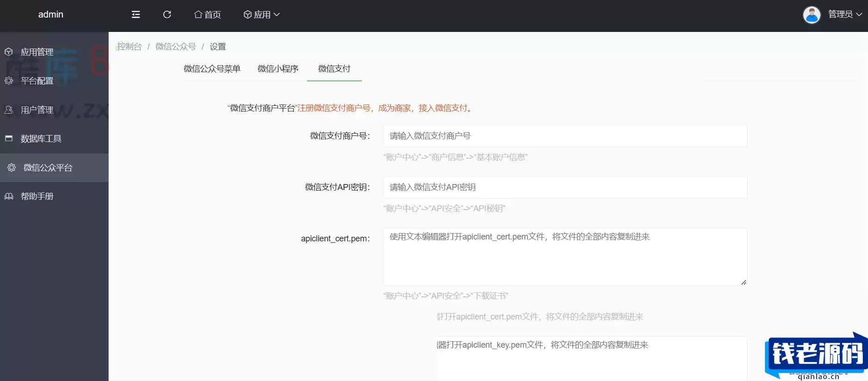The width and height of the screenshot is (868, 381).
Task: Open the 微信支付商户平台 link
Action: click(x=263, y=108)
